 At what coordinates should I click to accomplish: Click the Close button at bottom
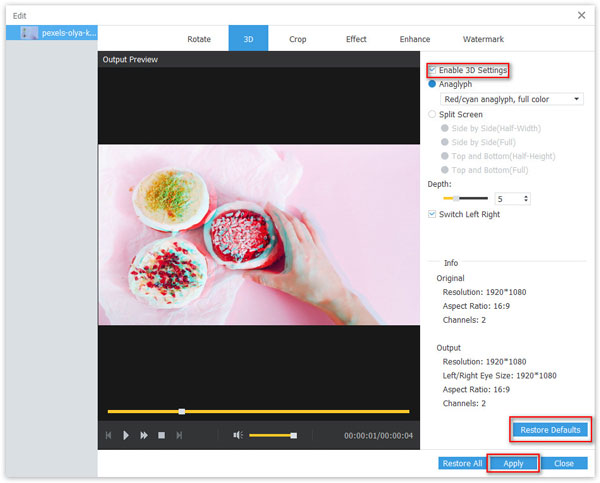coord(564,463)
